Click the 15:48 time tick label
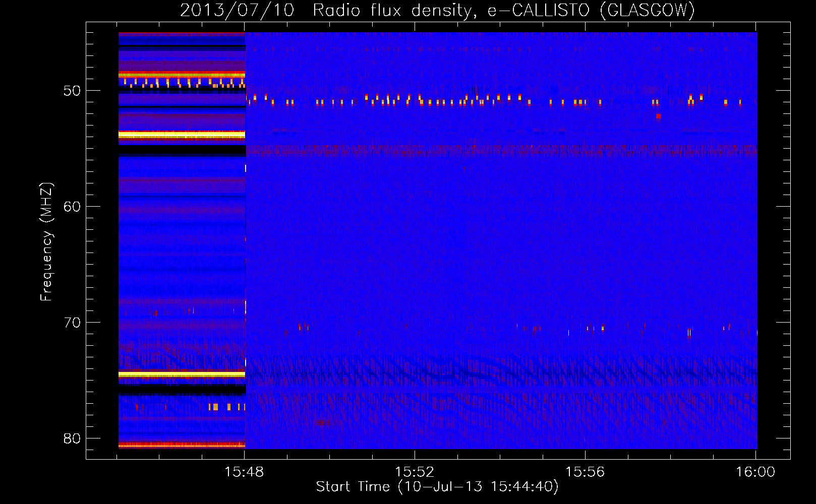Screen dimensions: 816x504 pyautogui.click(x=244, y=472)
